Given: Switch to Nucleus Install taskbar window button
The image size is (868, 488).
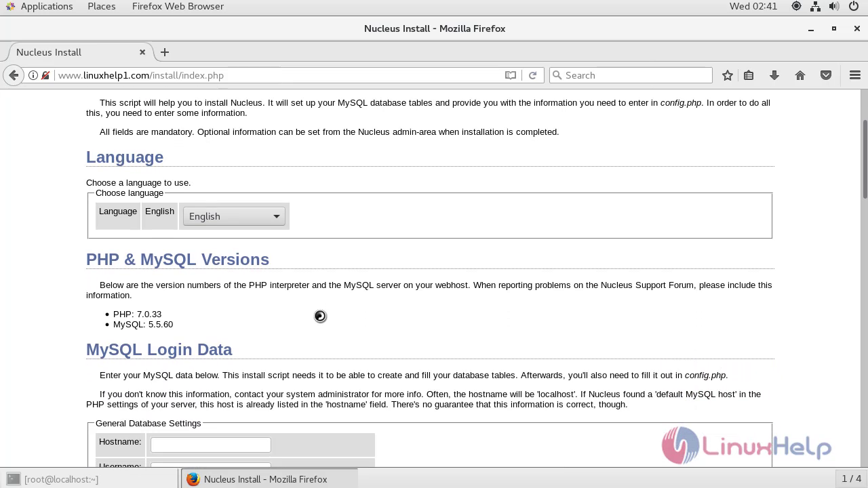Looking at the screenshot, I should coord(269,479).
